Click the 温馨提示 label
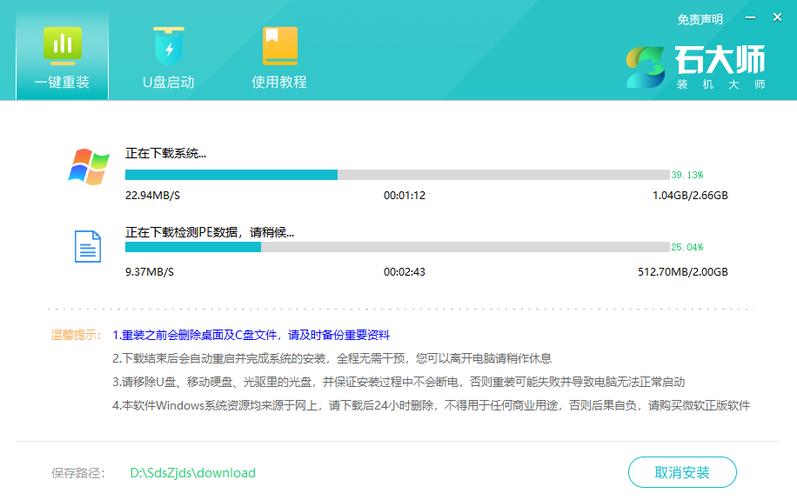The width and height of the screenshot is (797, 500). (x=76, y=335)
